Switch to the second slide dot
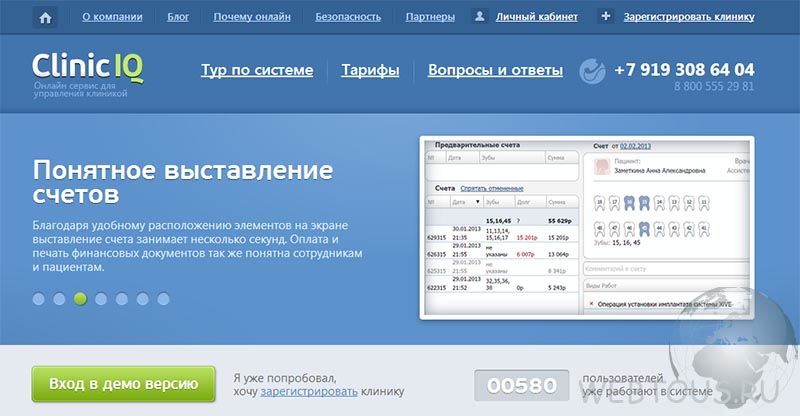Image resolution: width=800 pixels, height=416 pixels. [59, 299]
